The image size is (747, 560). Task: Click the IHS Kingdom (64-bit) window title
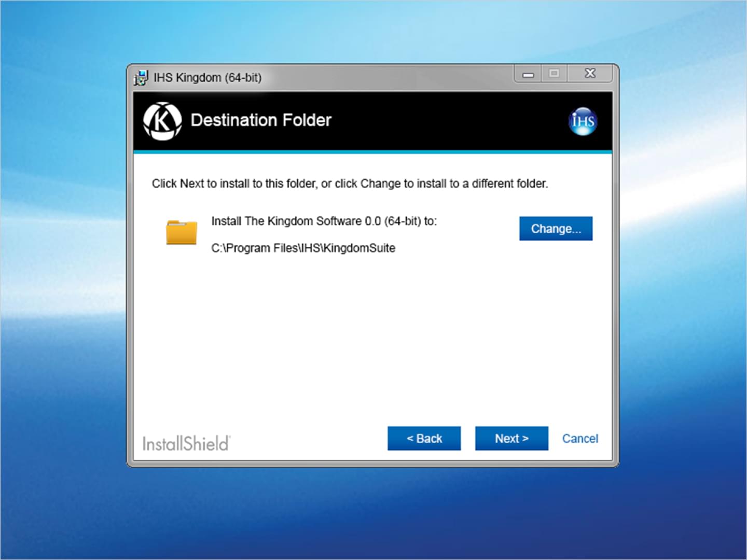point(208,78)
